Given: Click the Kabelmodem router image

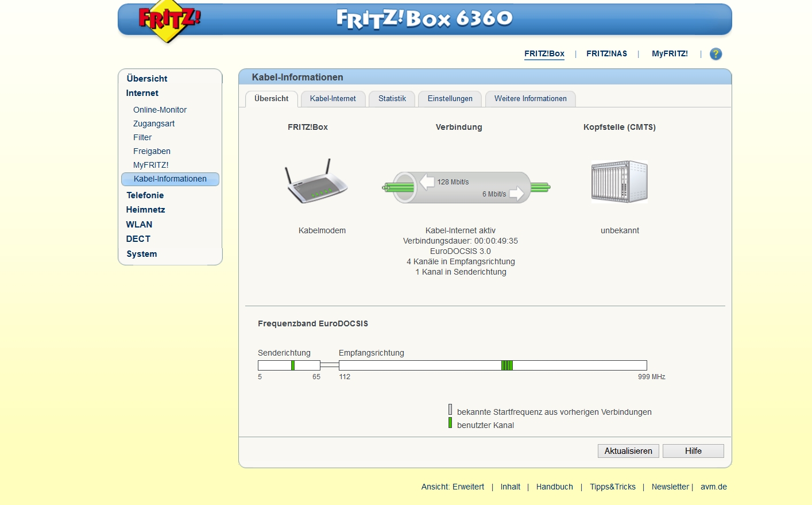Looking at the screenshot, I should click(316, 181).
